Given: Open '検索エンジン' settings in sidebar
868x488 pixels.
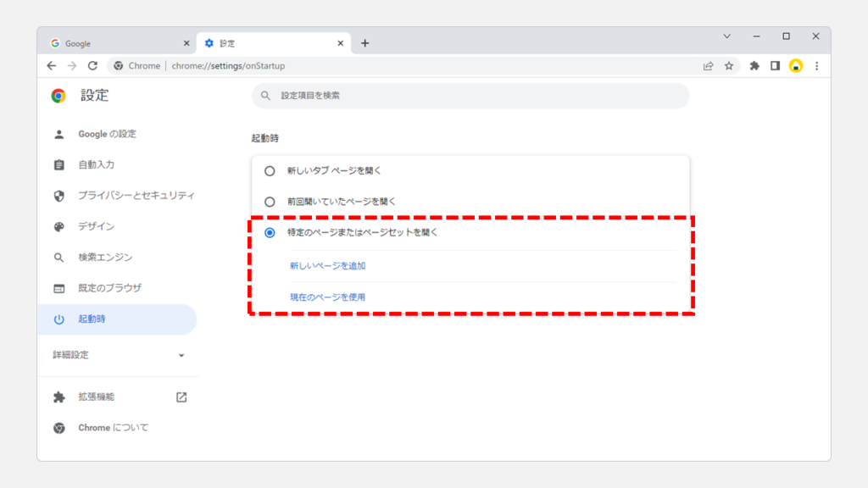Looking at the screenshot, I should [x=105, y=258].
